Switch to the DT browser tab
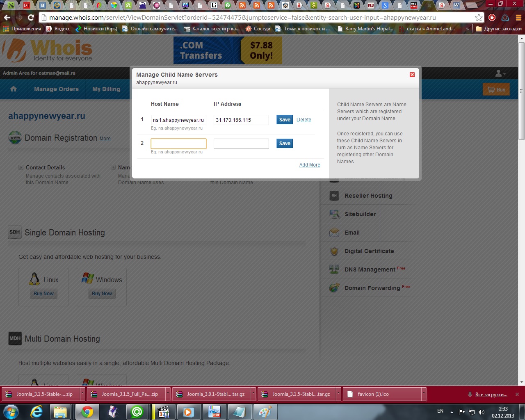The height and width of the screenshot is (420, 525). tap(27, 5)
